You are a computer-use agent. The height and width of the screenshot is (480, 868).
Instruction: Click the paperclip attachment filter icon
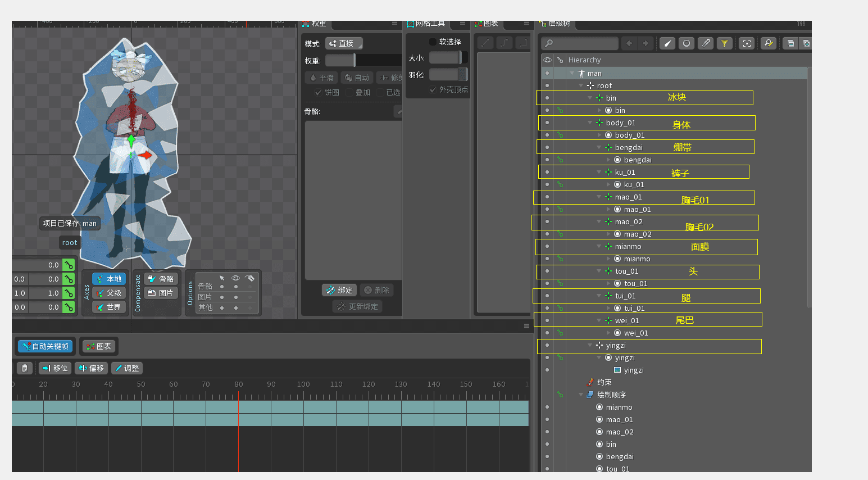(706, 43)
